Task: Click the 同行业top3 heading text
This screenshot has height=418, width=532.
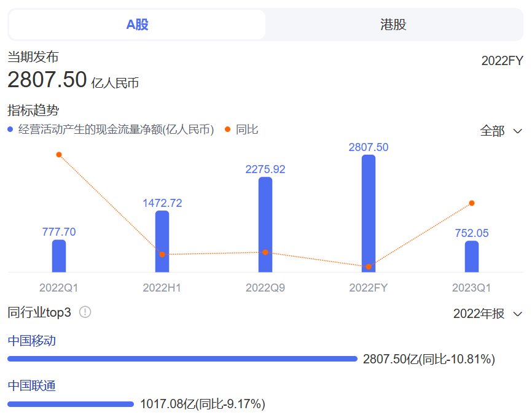Action: point(39,312)
